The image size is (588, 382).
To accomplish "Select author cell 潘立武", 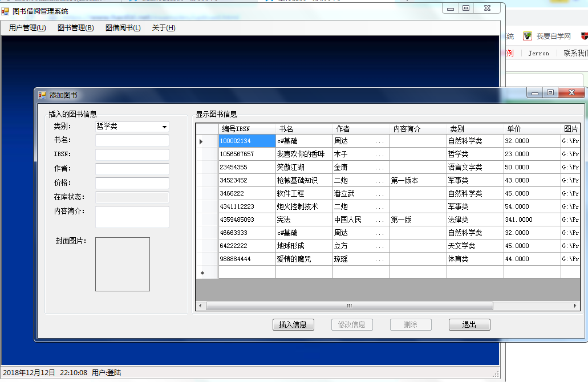I will (x=361, y=193).
